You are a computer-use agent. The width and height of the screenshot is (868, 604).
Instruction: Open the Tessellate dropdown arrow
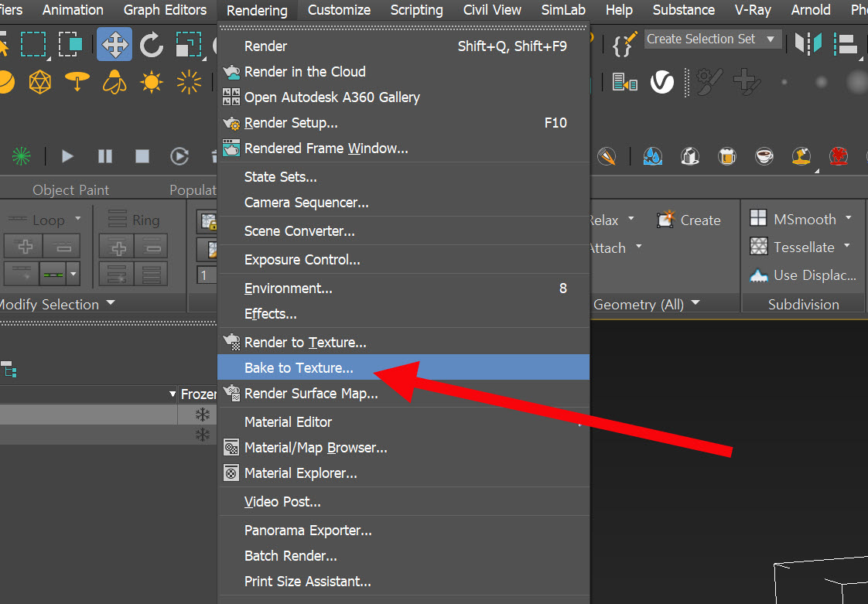pyautogui.click(x=847, y=246)
